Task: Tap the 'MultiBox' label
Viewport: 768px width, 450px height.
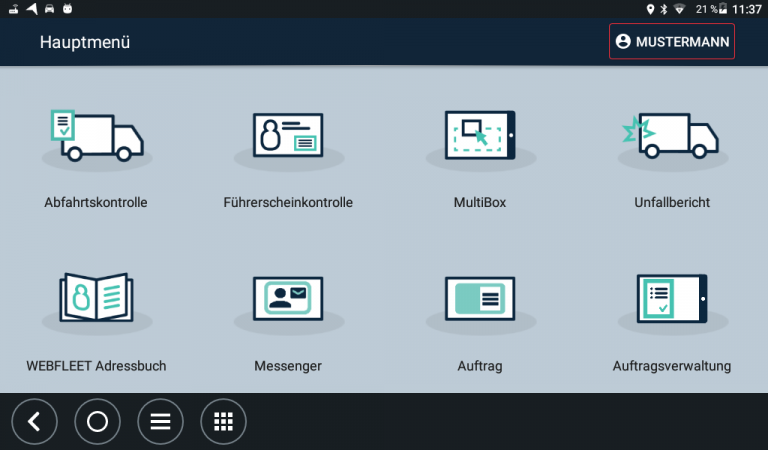Action: coord(480,202)
